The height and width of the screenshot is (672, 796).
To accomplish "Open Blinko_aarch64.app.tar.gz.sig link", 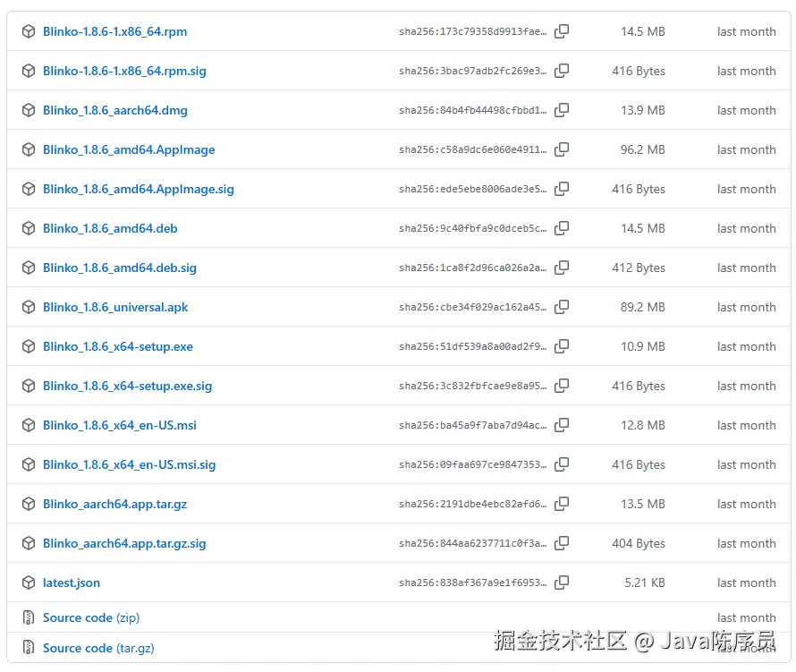I will click(124, 543).
